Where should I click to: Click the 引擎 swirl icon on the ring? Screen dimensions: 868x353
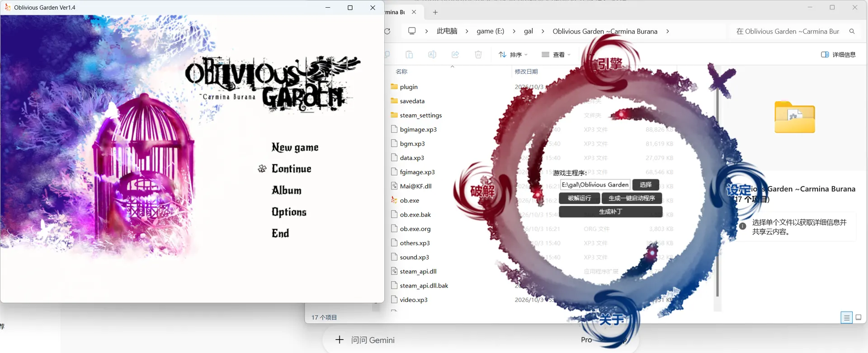[x=610, y=63]
